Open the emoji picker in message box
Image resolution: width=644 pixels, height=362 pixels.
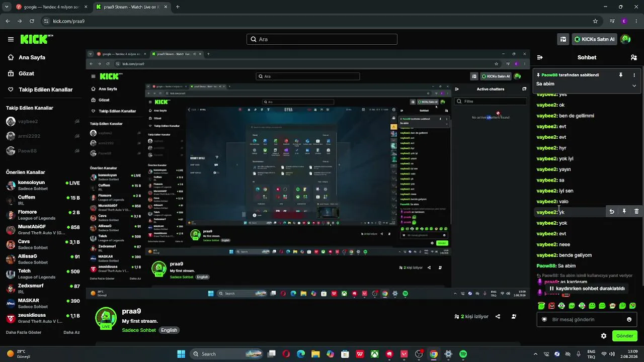click(629, 319)
